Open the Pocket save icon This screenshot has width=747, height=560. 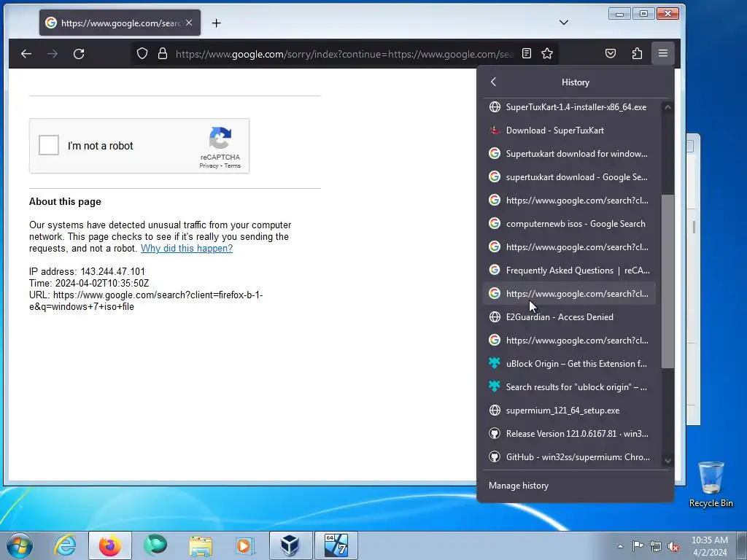(611, 53)
